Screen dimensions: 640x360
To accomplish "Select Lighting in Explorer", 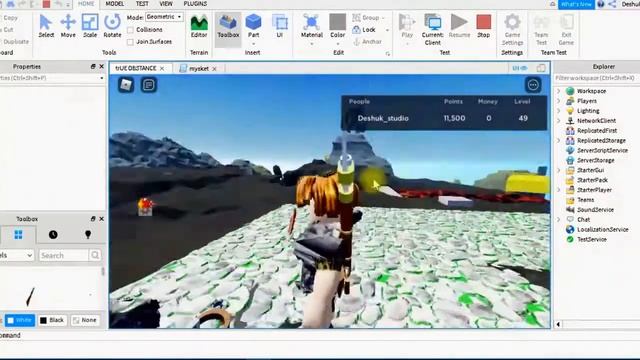I will [588, 111].
